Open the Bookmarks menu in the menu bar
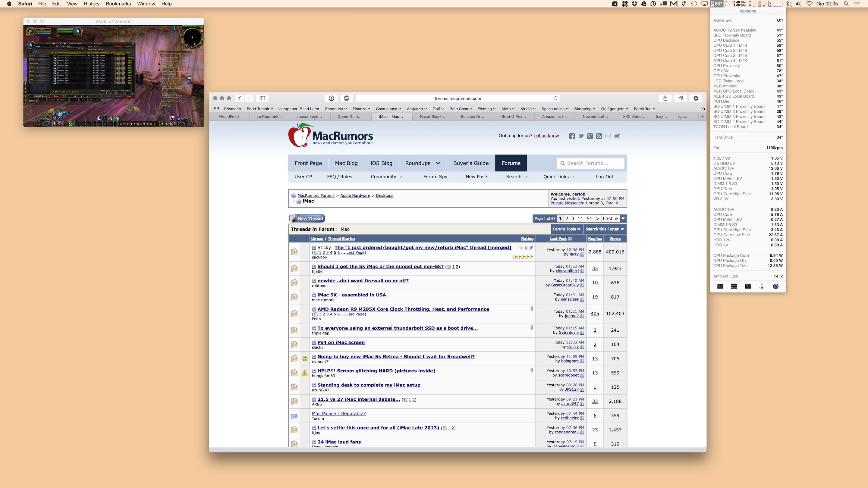Viewport: 868px width, 488px height. tap(118, 4)
